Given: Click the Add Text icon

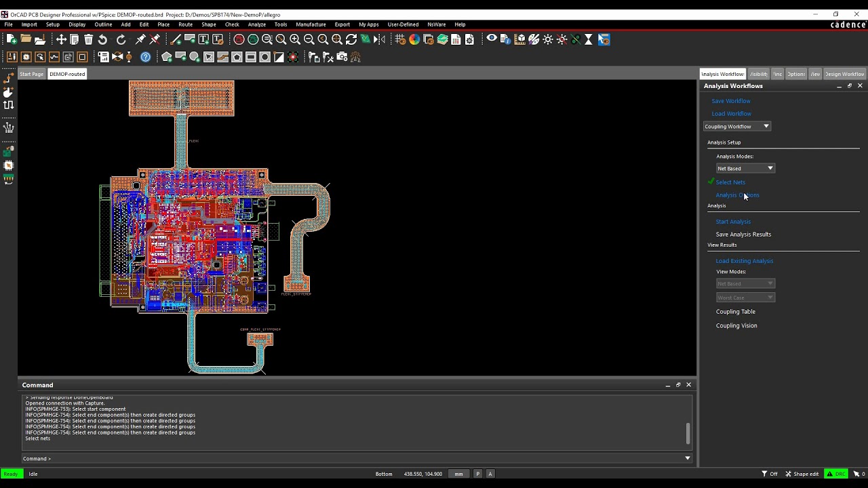Looking at the screenshot, I should 203,39.
